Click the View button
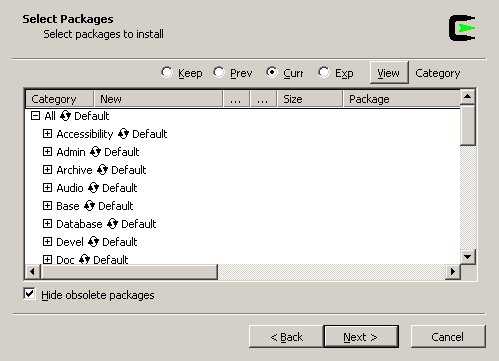The width and height of the screenshot is (499, 361). (x=389, y=73)
